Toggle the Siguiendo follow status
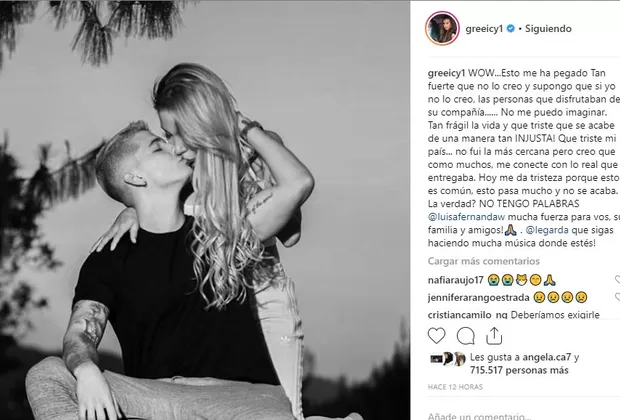 (548, 28)
